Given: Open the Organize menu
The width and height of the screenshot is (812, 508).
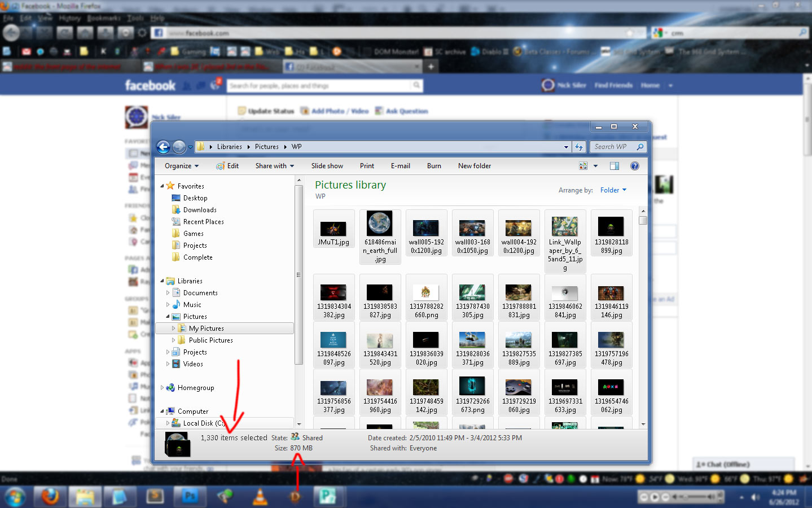Looking at the screenshot, I should pyautogui.click(x=182, y=166).
